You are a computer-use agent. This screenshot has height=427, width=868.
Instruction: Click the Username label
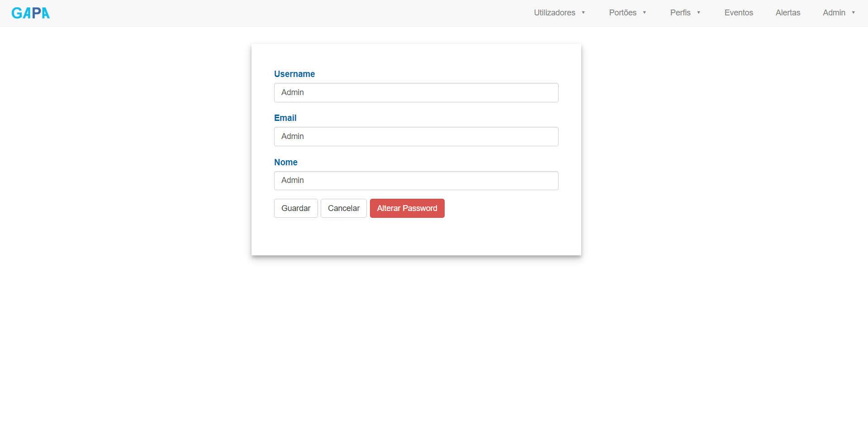294,74
